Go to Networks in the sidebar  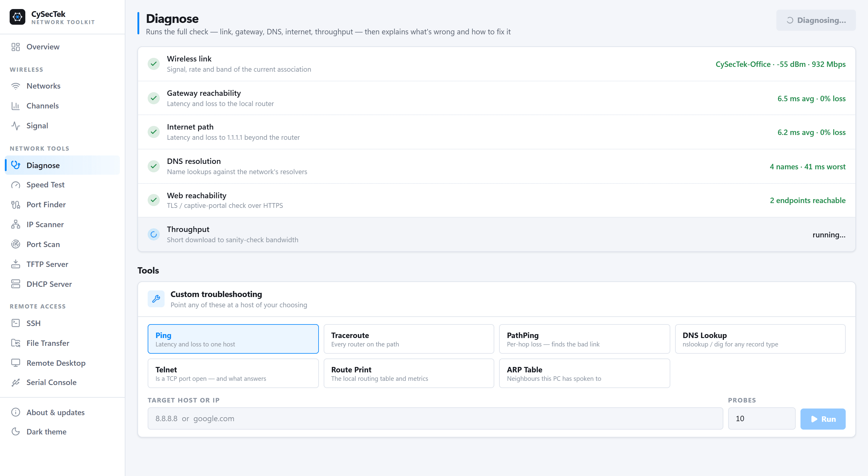[62, 86]
